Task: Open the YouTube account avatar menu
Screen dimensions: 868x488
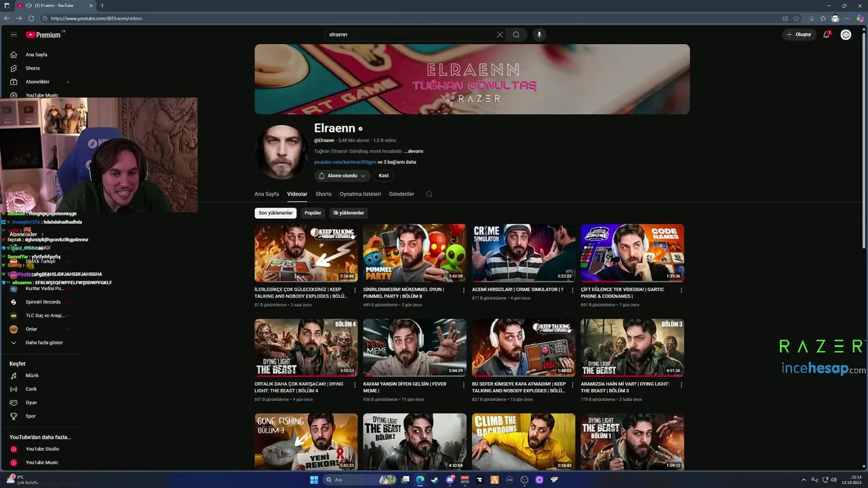Action: click(x=846, y=35)
